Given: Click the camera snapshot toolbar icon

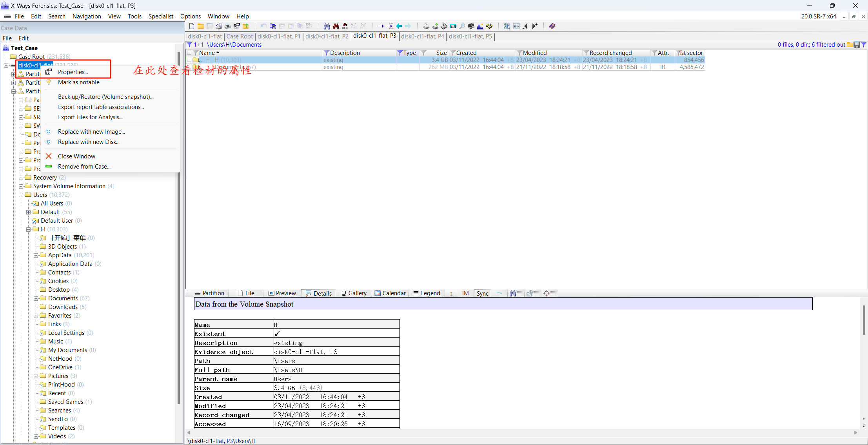Looking at the screenshot, I should [x=471, y=26].
